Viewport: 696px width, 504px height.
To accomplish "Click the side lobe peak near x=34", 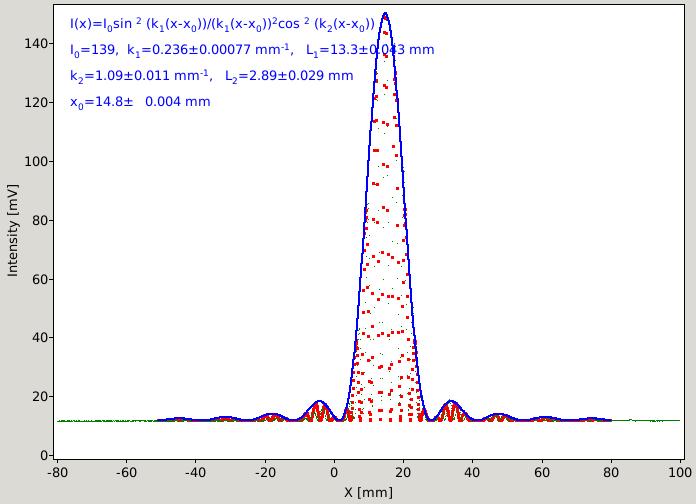I will [x=451, y=402].
